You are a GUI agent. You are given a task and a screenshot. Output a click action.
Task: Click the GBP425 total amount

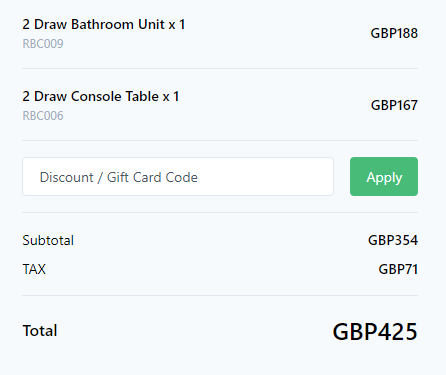[x=375, y=332]
